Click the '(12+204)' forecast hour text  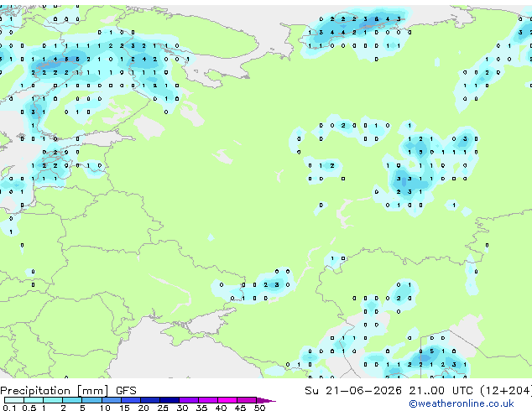(x=506, y=391)
